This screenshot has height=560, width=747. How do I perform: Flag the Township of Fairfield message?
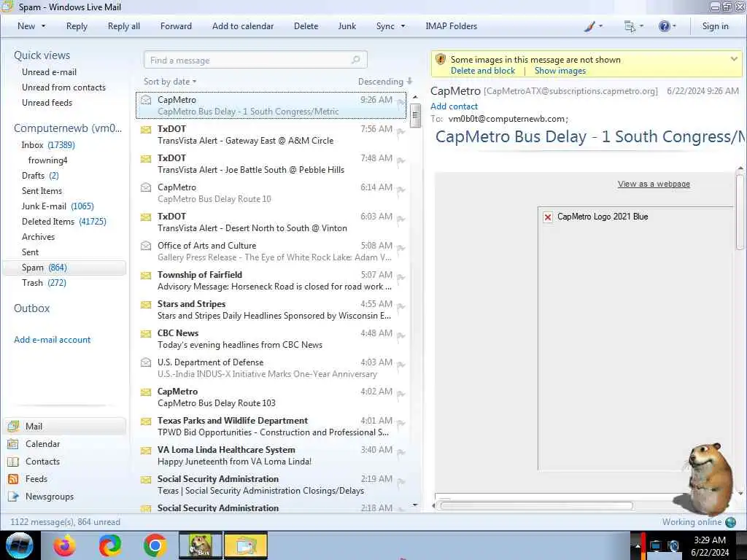[400, 278]
